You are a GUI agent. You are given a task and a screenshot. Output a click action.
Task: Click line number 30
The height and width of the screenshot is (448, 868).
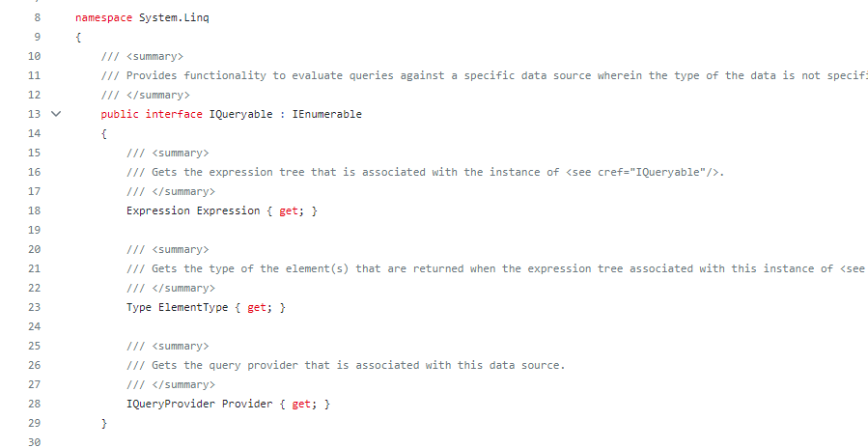click(35, 442)
